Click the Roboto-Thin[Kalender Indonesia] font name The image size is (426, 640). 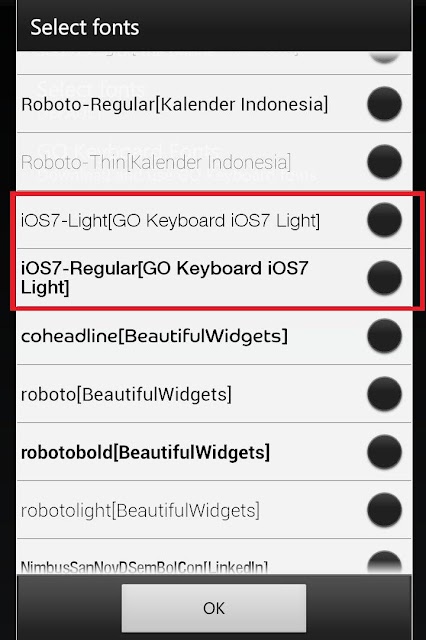click(156, 162)
